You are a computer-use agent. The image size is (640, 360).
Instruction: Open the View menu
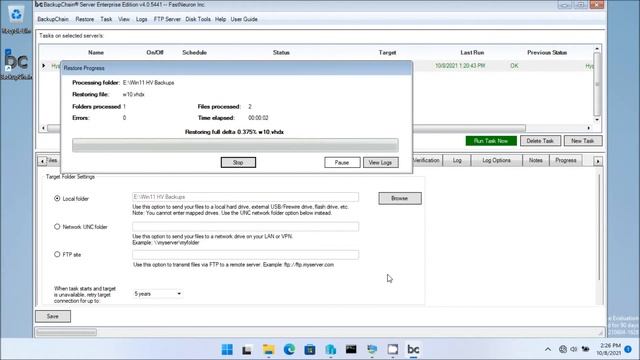click(124, 19)
